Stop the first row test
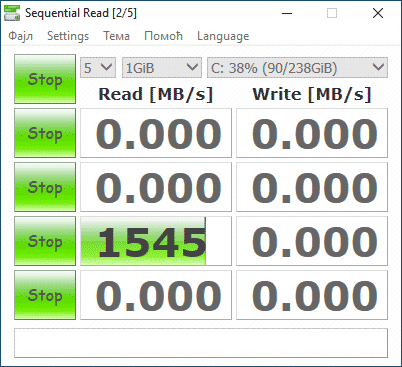This screenshot has height=367, width=402. 45,133
